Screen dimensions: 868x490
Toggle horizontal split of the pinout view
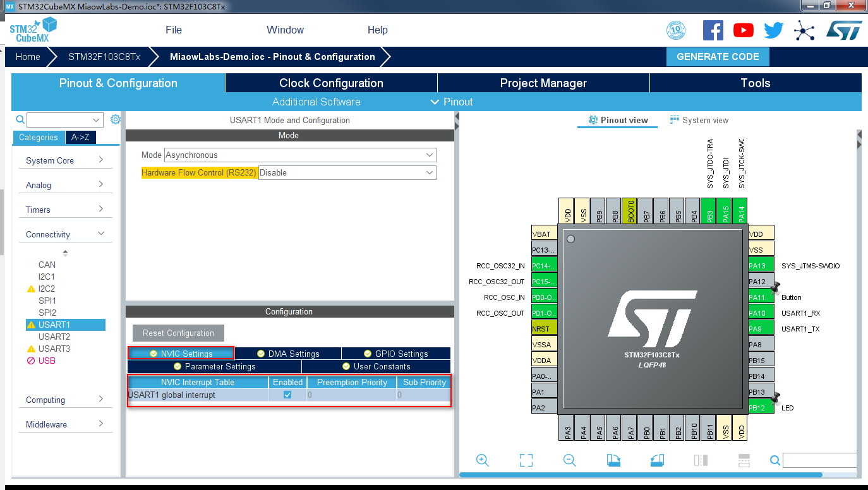[744, 460]
